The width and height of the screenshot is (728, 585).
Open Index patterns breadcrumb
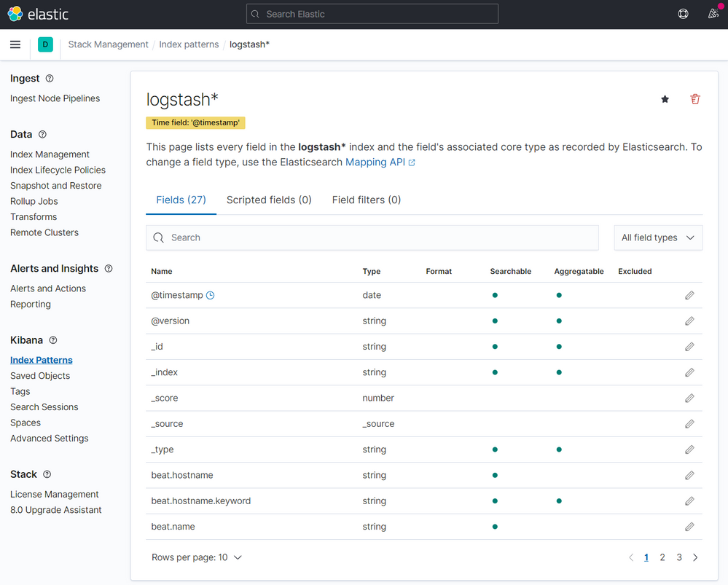pos(189,44)
